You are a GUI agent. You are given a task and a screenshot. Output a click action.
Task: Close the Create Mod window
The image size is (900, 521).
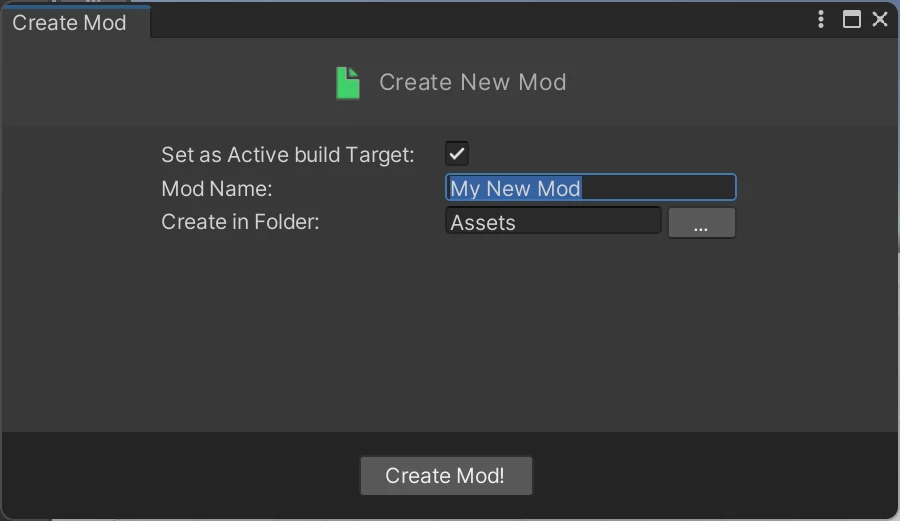(x=879, y=20)
